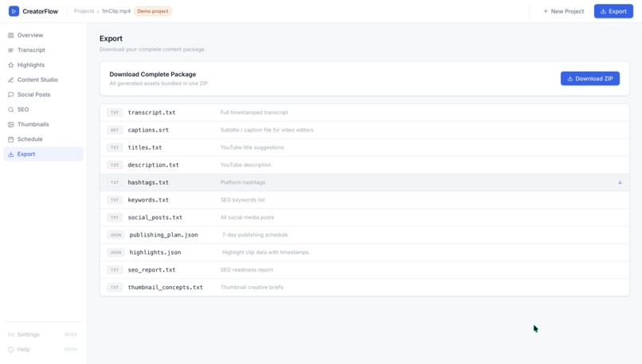Click the SEO magnifier icon
The height and width of the screenshot is (364, 642).
point(10,109)
